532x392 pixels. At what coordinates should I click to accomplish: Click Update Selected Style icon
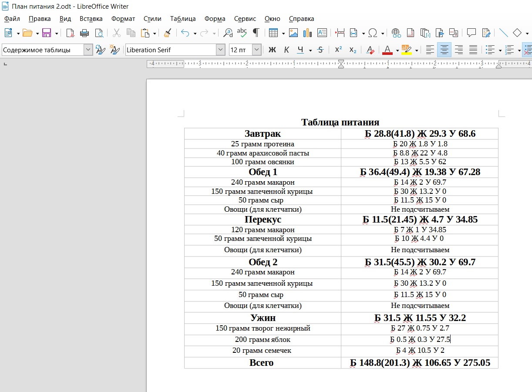tap(101, 50)
